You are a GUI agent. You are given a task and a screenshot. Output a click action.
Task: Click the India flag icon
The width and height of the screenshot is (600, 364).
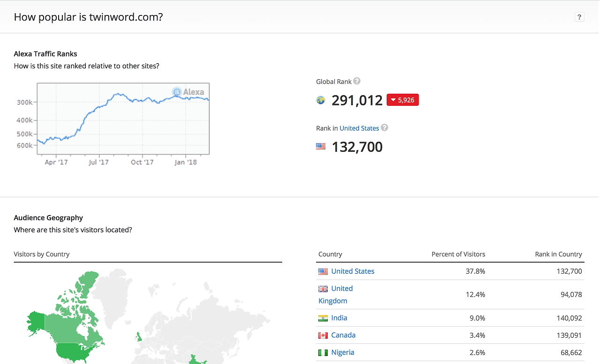[x=323, y=318]
